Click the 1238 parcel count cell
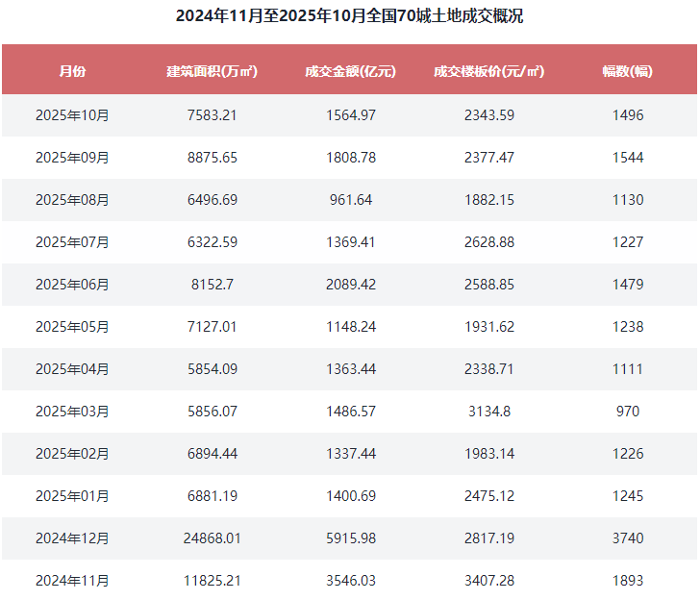Image resolution: width=700 pixels, height=600 pixels. point(627,327)
